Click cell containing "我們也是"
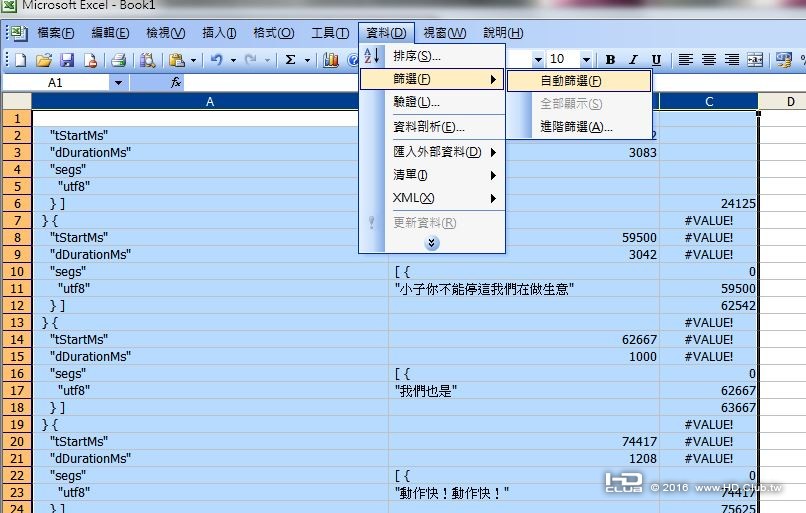This screenshot has height=513, width=806. pos(524,391)
